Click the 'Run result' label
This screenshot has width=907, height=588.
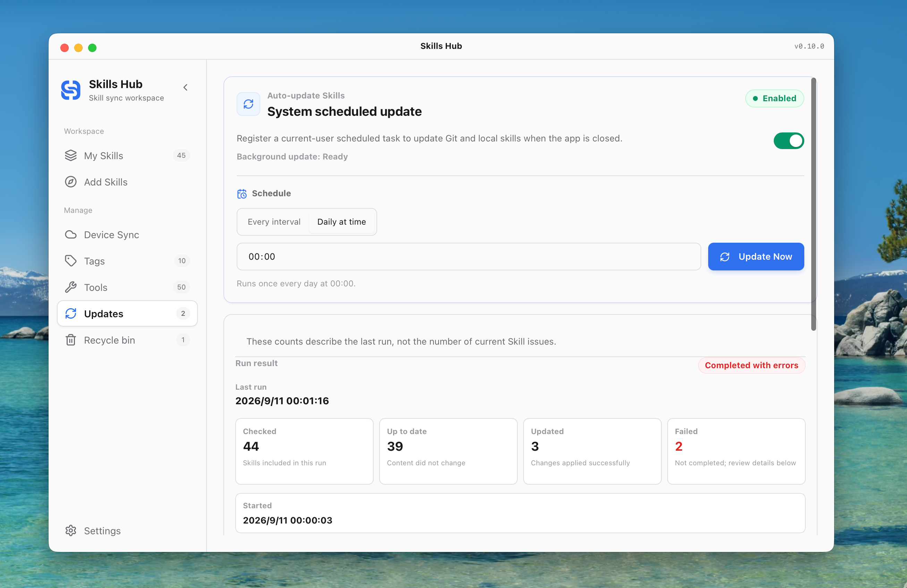256,363
